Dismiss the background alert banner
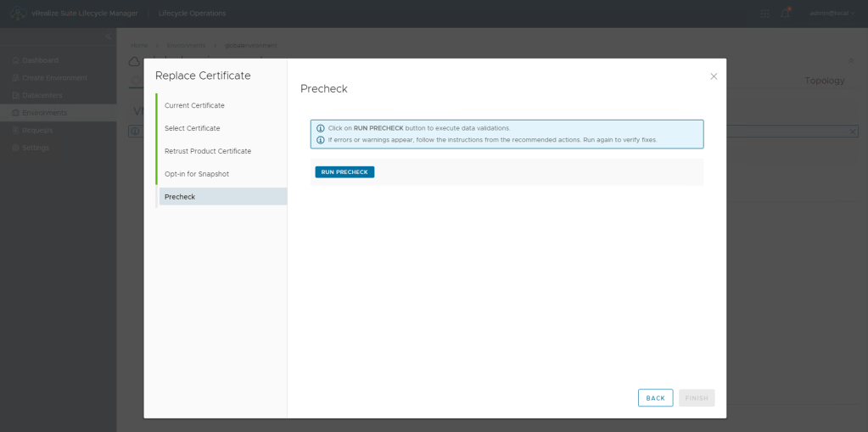Screen dimensions: 868x432 (x=853, y=132)
